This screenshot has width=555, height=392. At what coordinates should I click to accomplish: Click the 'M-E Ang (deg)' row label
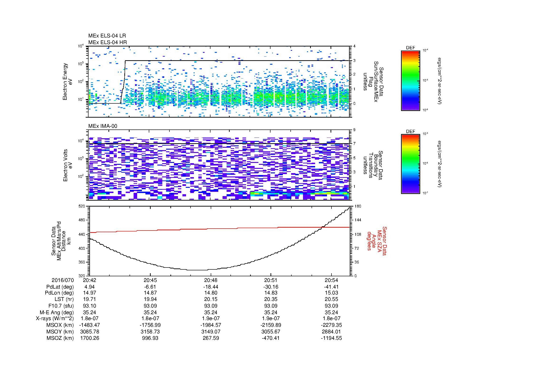point(57,313)
